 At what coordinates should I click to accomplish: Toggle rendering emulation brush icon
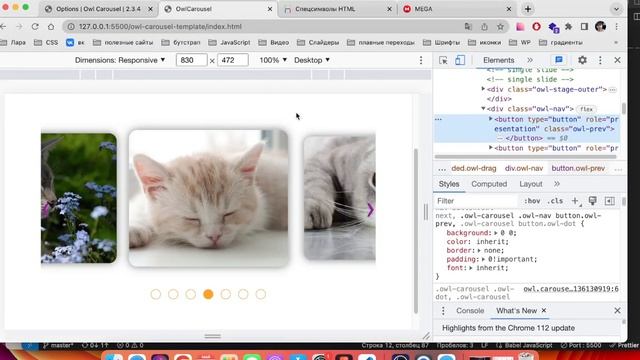pyautogui.click(x=593, y=201)
